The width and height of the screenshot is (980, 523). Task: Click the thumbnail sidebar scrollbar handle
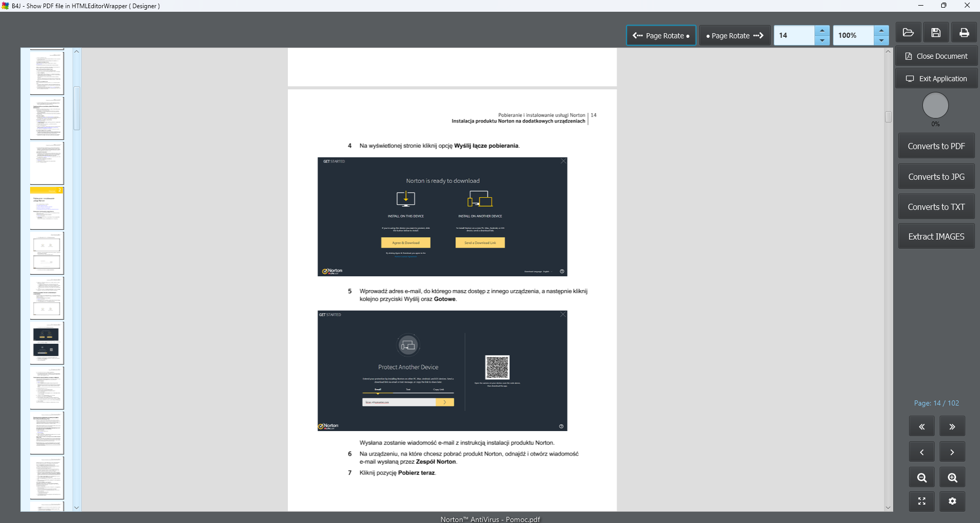[77, 108]
